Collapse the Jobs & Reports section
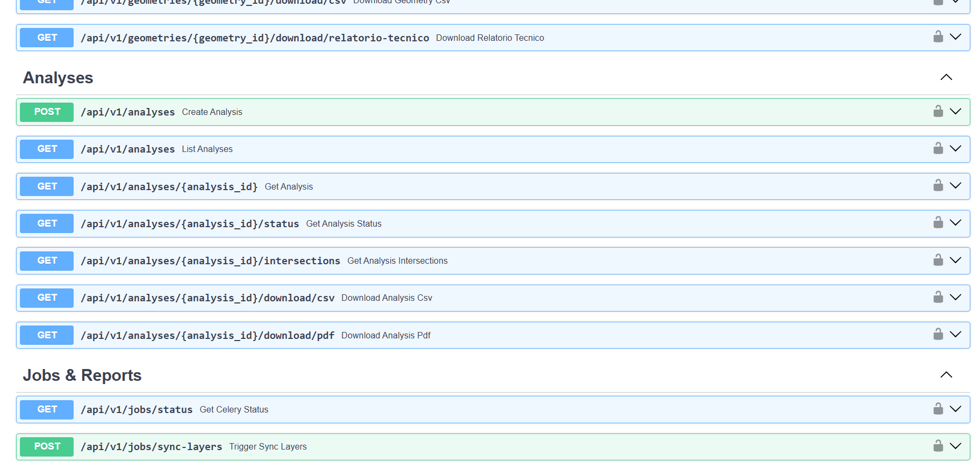This screenshot has width=980, height=463. tap(946, 375)
